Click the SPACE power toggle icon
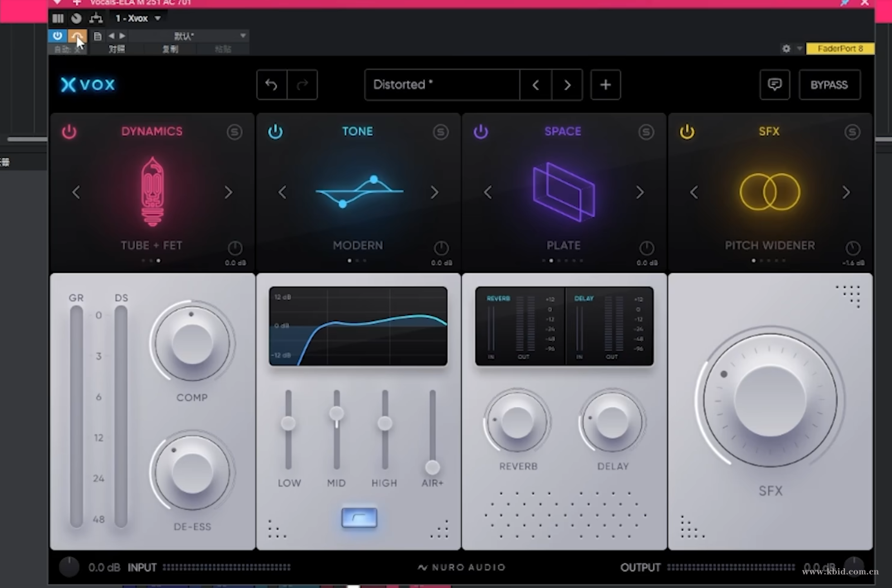Image resolution: width=892 pixels, height=588 pixels. click(482, 131)
